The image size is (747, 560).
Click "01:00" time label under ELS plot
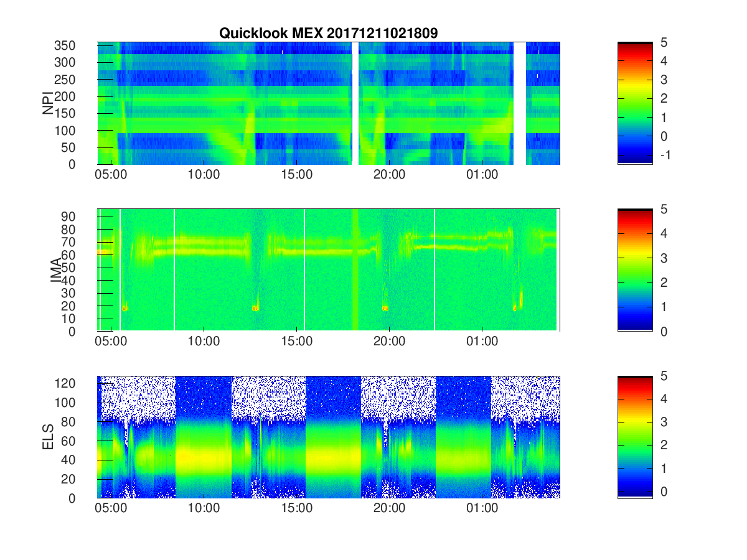tap(482, 508)
